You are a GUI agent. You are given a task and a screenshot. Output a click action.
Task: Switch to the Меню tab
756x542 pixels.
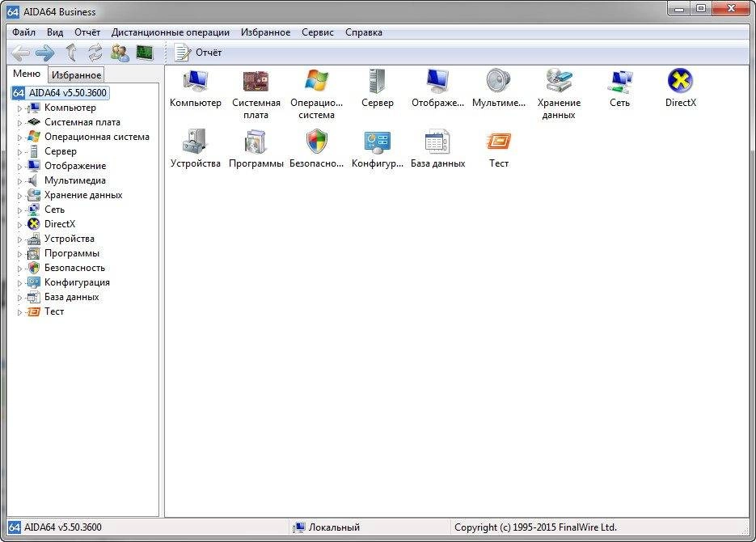click(x=27, y=74)
